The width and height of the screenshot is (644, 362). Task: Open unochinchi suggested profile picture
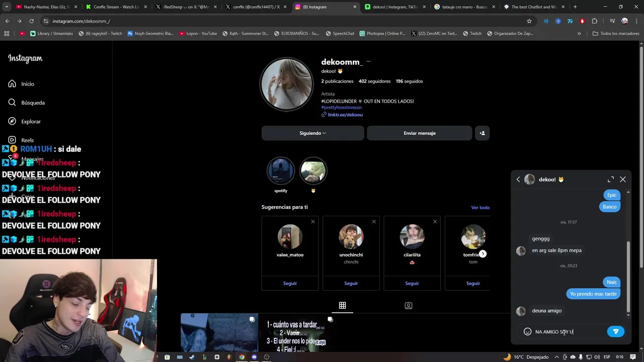(x=351, y=236)
